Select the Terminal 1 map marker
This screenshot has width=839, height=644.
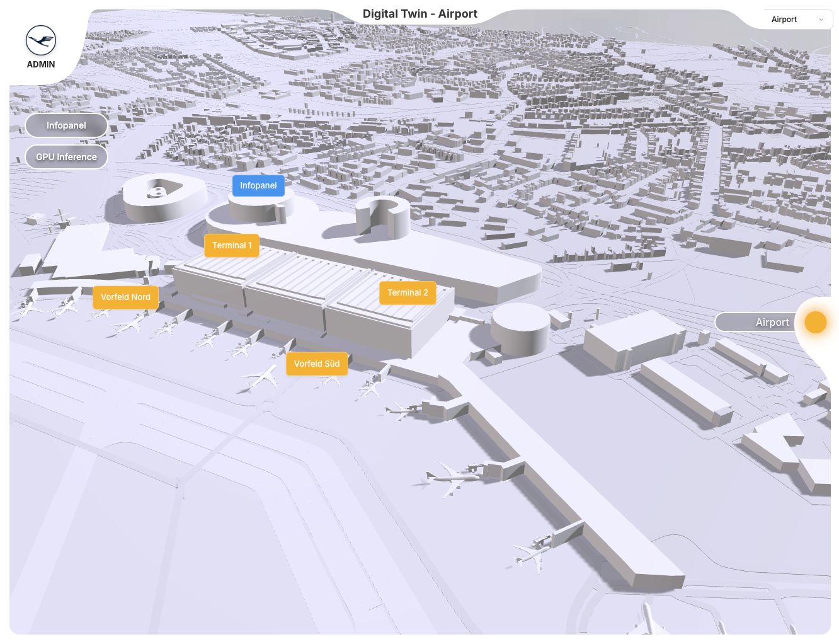(x=232, y=246)
